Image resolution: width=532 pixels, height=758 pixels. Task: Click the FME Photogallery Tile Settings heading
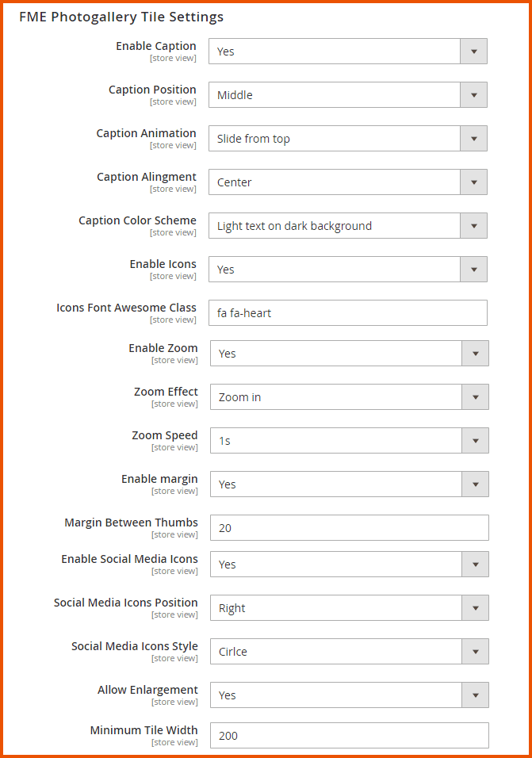(x=121, y=17)
